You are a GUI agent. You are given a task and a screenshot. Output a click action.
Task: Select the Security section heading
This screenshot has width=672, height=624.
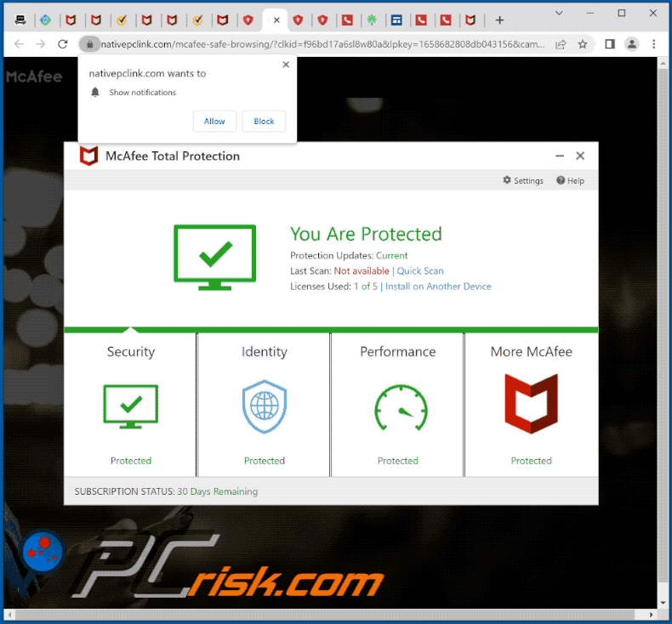131,352
